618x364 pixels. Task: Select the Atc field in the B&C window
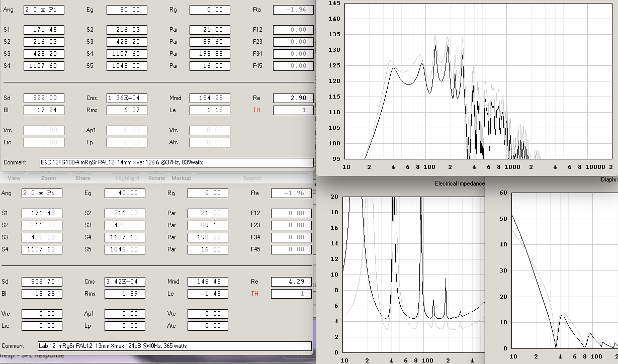(x=210, y=142)
